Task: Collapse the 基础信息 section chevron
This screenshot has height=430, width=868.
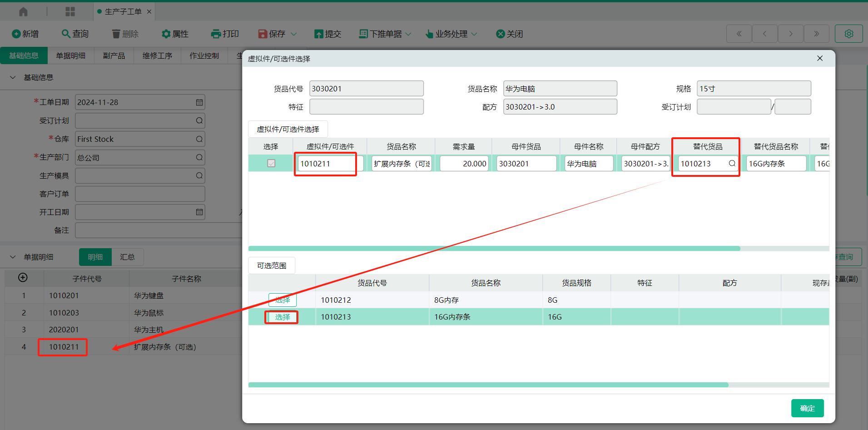Action: (13, 78)
